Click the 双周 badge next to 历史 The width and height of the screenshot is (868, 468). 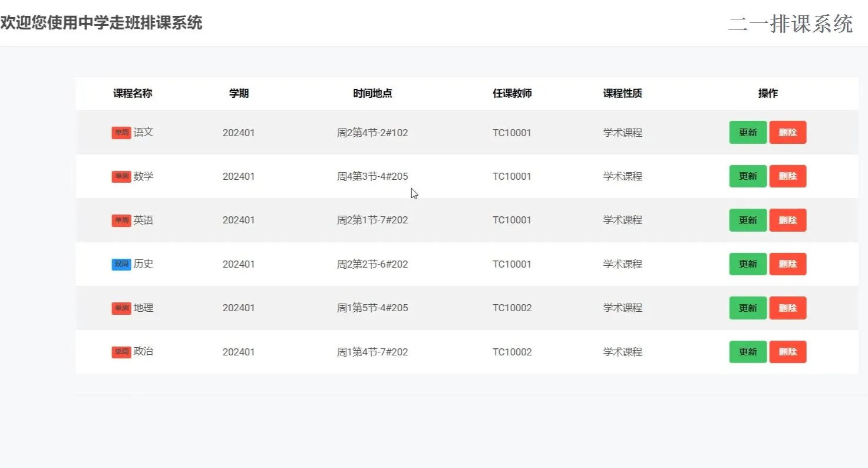121,264
